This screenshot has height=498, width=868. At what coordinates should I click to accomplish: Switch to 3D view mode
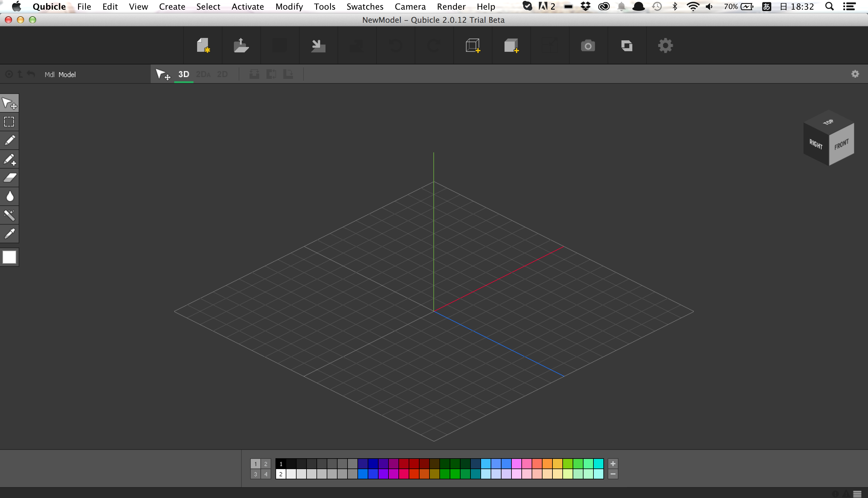coord(184,74)
